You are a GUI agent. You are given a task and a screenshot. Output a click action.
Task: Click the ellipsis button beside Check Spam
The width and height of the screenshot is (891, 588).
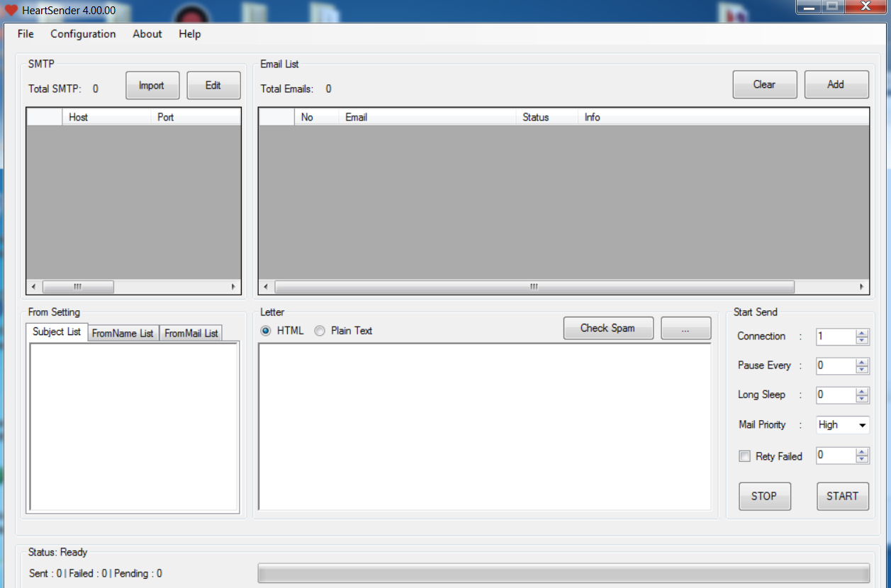click(685, 328)
